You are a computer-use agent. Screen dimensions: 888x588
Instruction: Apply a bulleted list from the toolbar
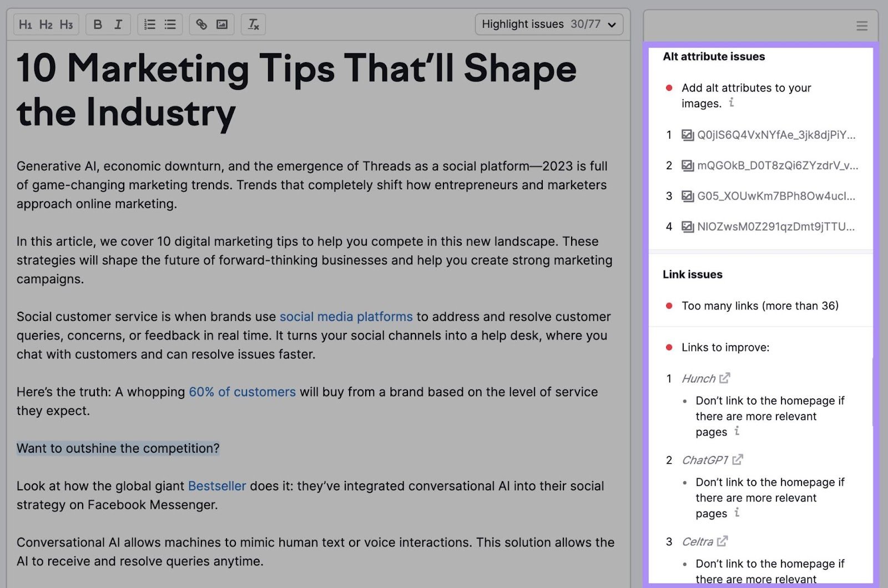point(170,24)
